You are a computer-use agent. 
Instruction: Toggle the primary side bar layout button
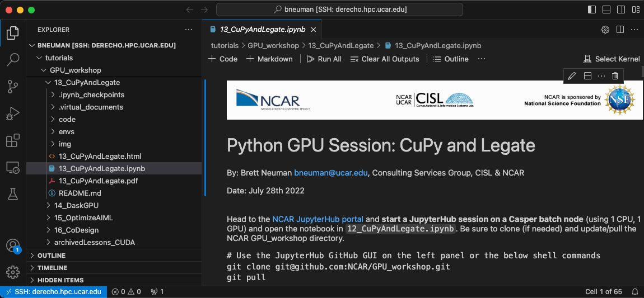click(592, 10)
